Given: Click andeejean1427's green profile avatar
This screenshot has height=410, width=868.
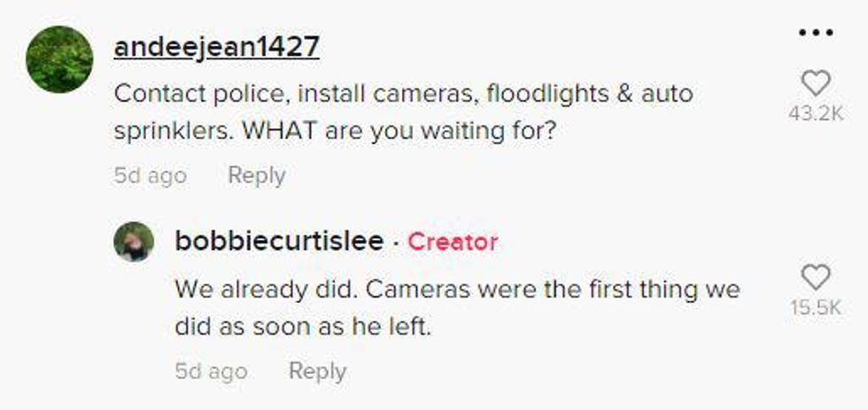Looking at the screenshot, I should (x=59, y=59).
